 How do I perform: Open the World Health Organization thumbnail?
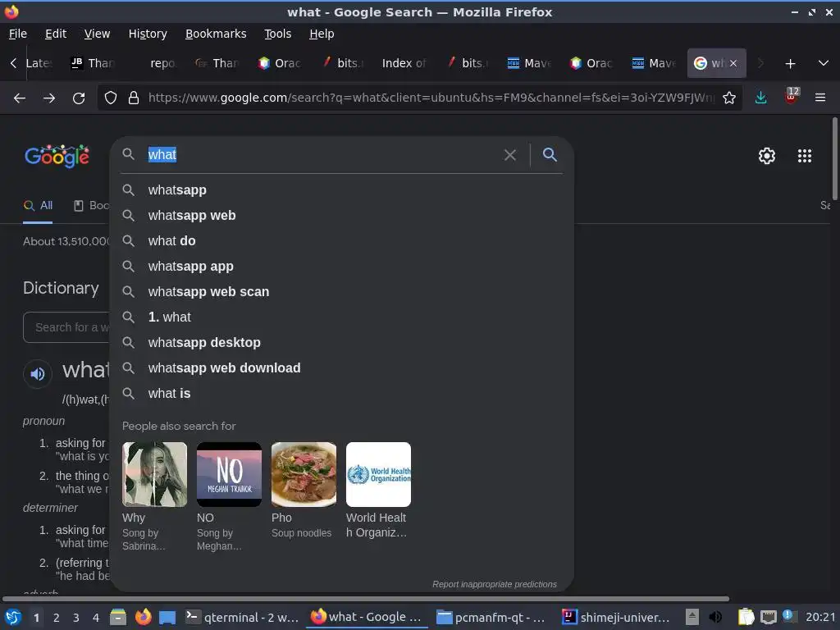(x=379, y=475)
